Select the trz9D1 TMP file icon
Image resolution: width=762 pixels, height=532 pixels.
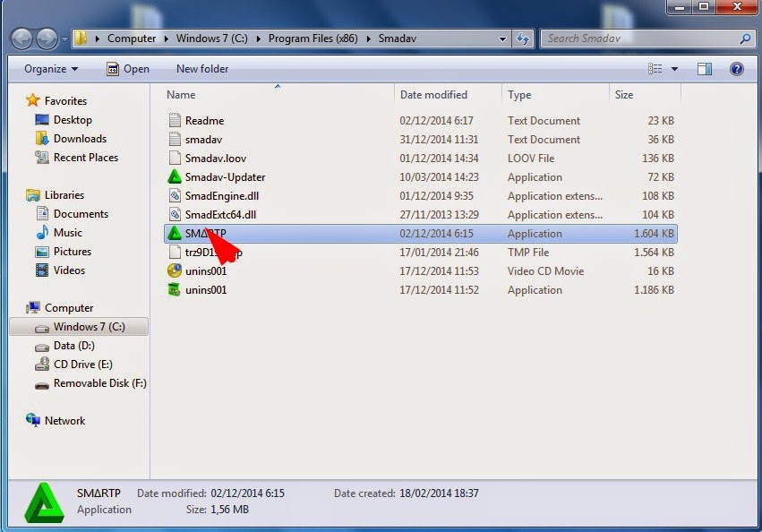(175, 253)
